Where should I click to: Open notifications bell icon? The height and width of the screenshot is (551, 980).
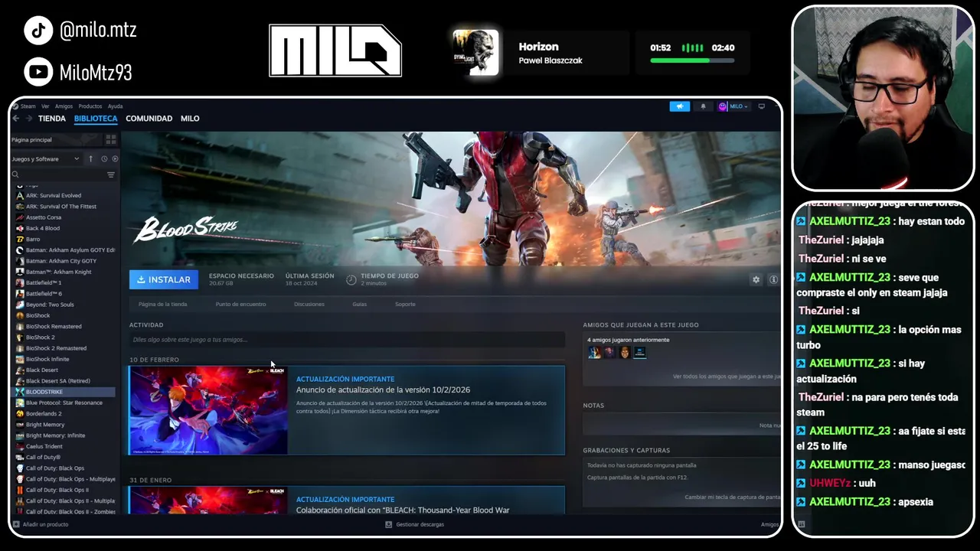(703, 106)
